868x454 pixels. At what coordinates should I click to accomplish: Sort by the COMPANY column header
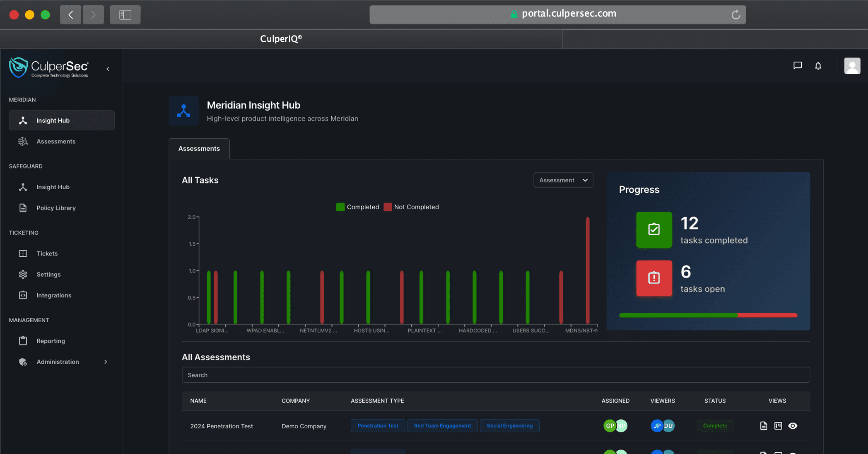[x=296, y=401]
